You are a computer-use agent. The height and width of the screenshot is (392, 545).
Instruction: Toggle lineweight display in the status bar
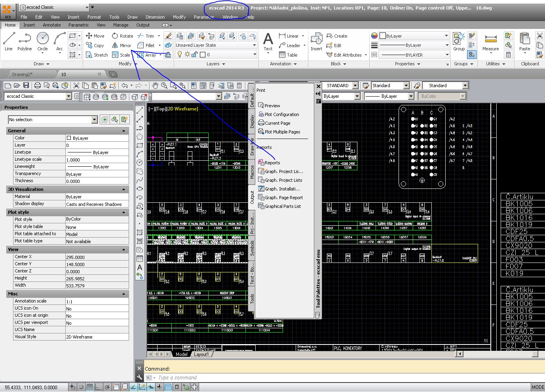pos(160,387)
